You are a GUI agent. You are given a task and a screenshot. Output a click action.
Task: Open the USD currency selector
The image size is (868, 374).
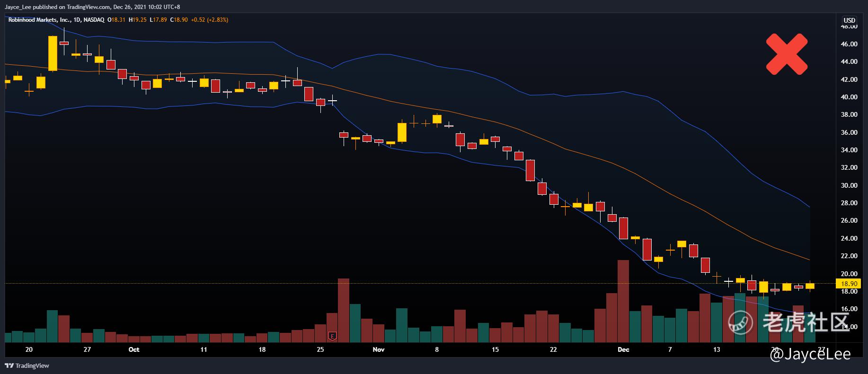click(850, 20)
